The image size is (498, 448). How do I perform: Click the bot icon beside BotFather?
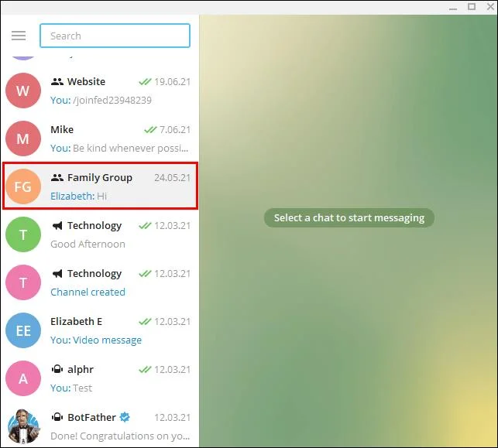[57, 417]
